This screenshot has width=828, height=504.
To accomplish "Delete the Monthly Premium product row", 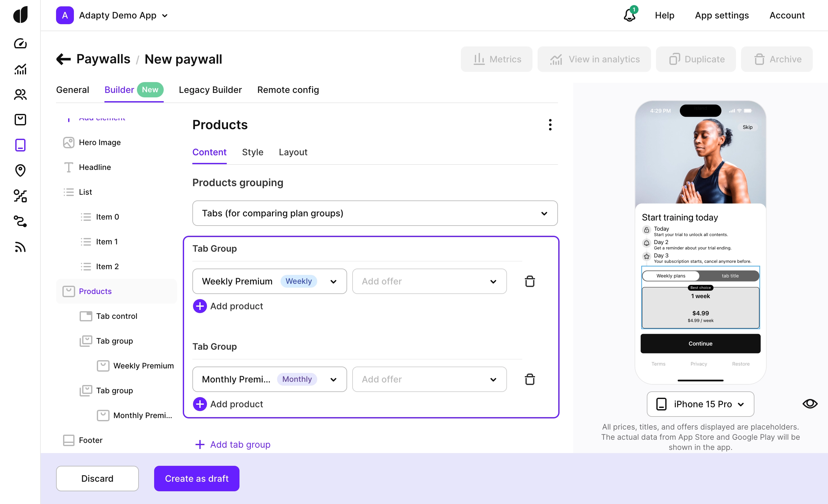I will pyautogui.click(x=530, y=379).
